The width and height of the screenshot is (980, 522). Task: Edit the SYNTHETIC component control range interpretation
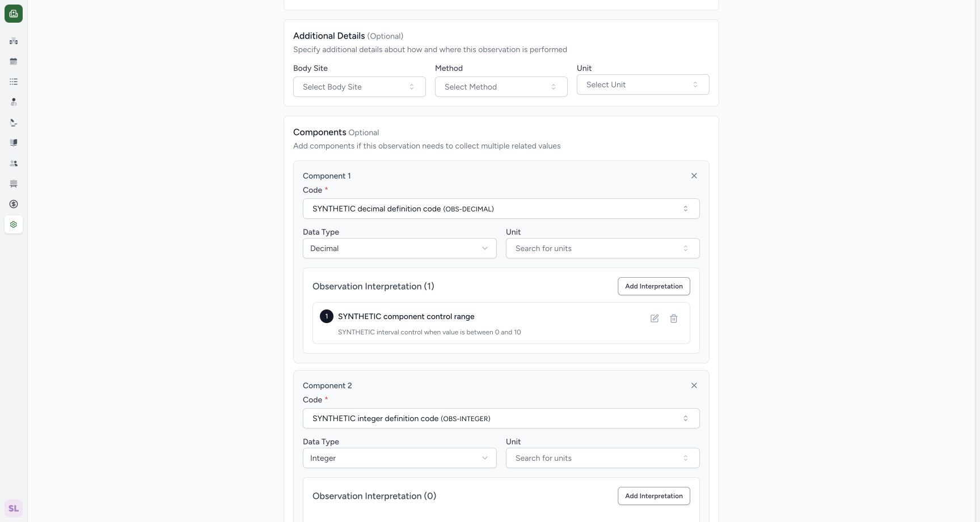click(654, 319)
